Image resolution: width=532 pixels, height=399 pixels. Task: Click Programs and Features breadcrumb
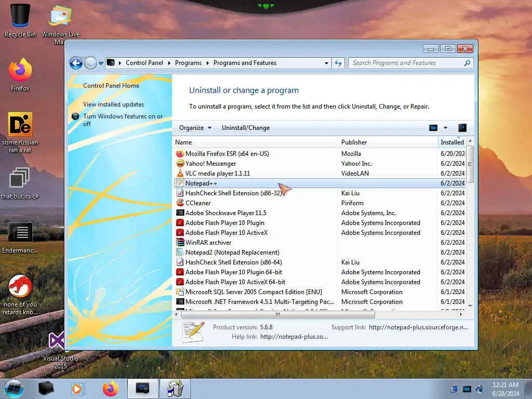coord(245,63)
